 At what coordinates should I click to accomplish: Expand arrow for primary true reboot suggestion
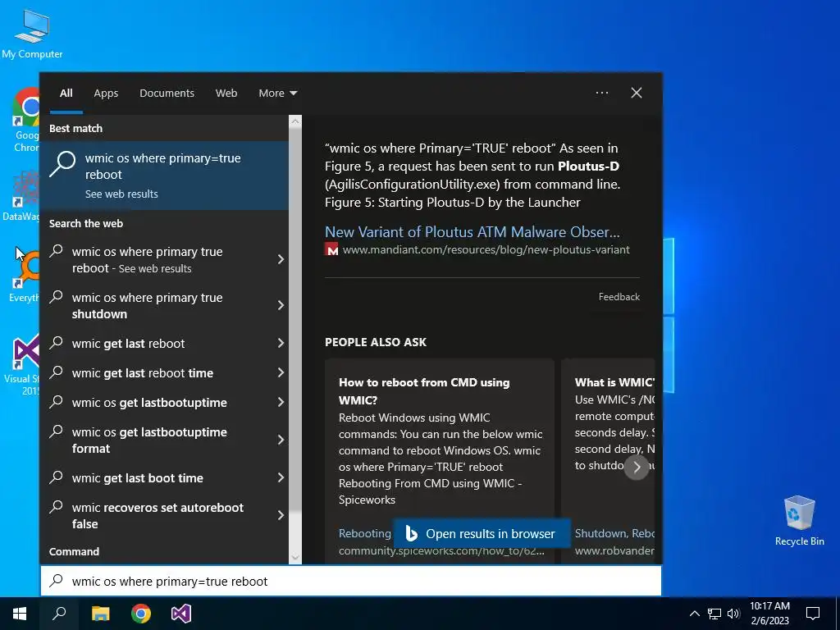point(281,259)
